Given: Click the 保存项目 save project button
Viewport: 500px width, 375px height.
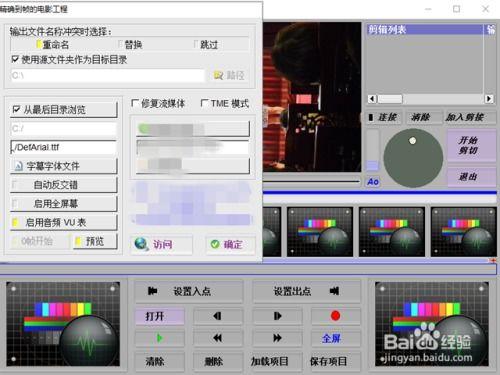Looking at the screenshot, I should 336,361.
